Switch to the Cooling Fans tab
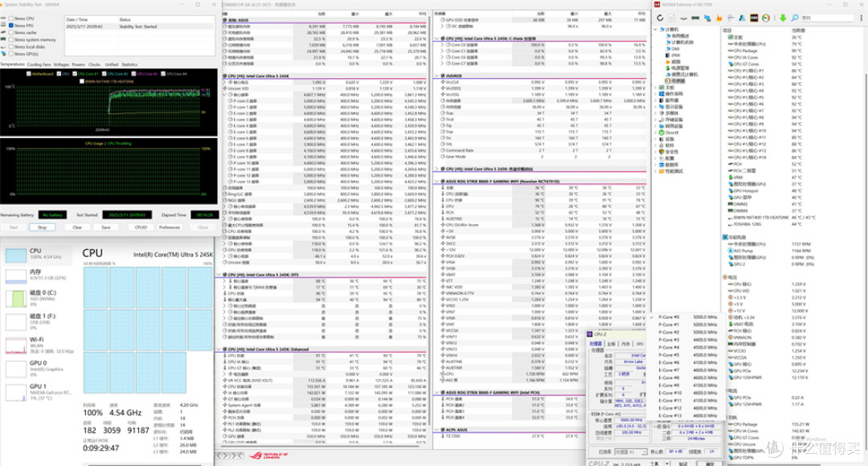Image resolution: width=868 pixels, height=466 pixels. pos(39,65)
